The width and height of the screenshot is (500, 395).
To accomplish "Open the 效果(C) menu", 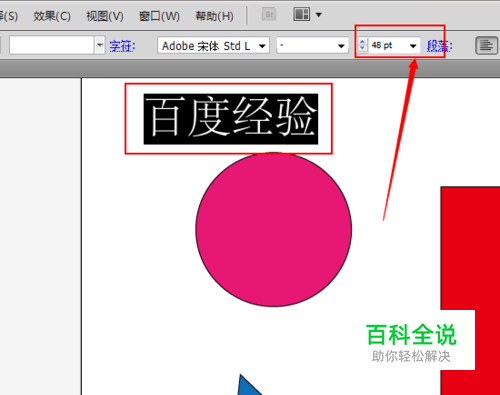I will (52, 16).
